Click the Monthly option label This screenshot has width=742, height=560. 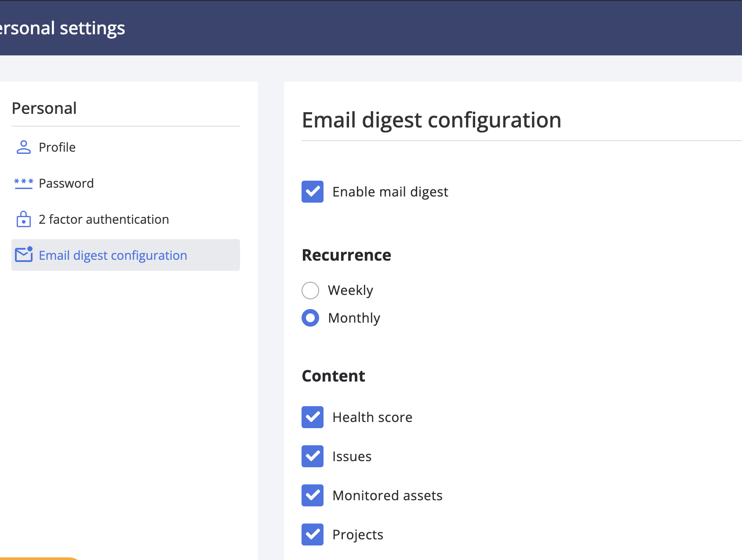pyautogui.click(x=354, y=318)
